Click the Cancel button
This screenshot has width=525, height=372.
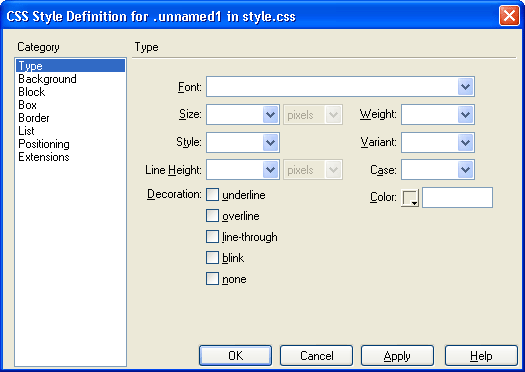[x=316, y=356]
